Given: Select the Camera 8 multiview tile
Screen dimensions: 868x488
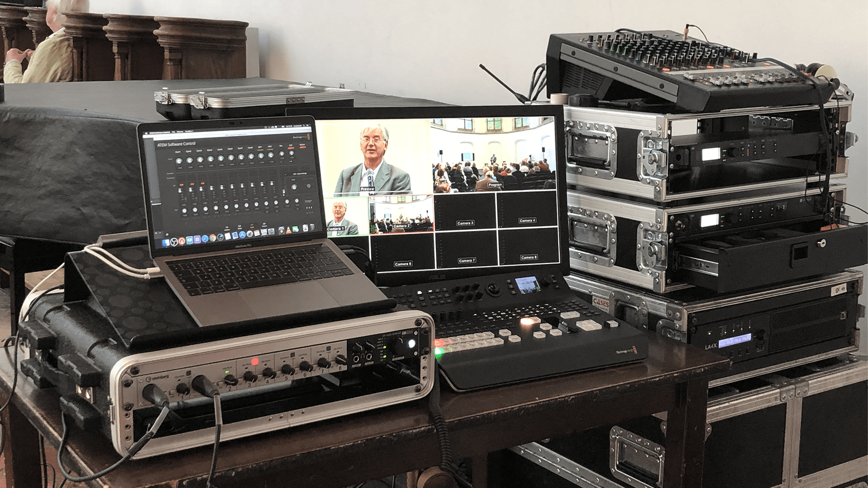Looking at the screenshot, I should click(x=528, y=246).
